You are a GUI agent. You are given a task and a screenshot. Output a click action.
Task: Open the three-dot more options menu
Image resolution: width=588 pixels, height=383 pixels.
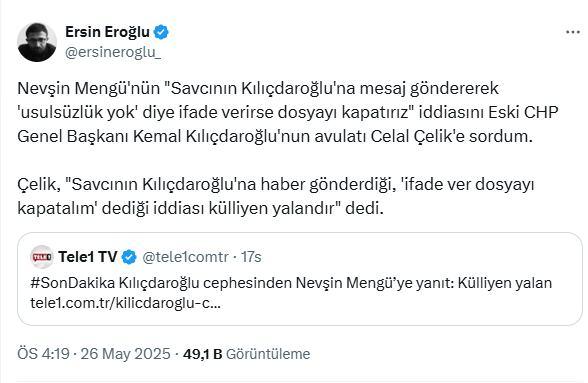tap(573, 32)
